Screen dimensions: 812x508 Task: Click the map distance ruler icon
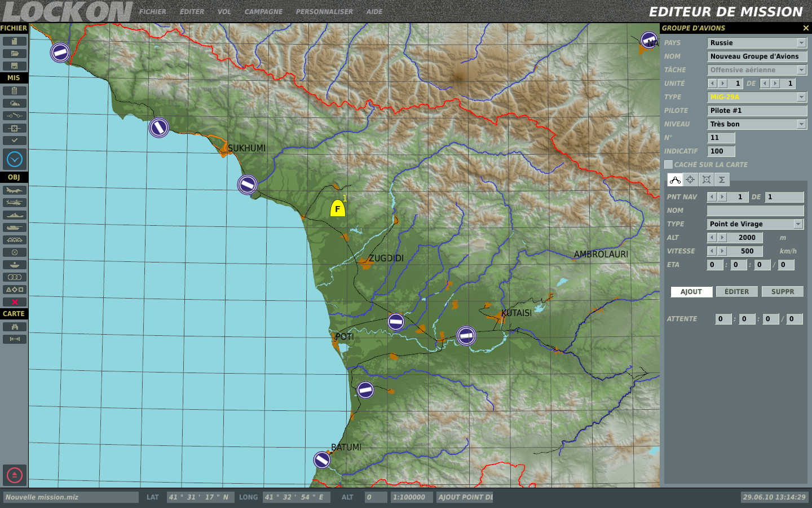pyautogui.click(x=15, y=339)
